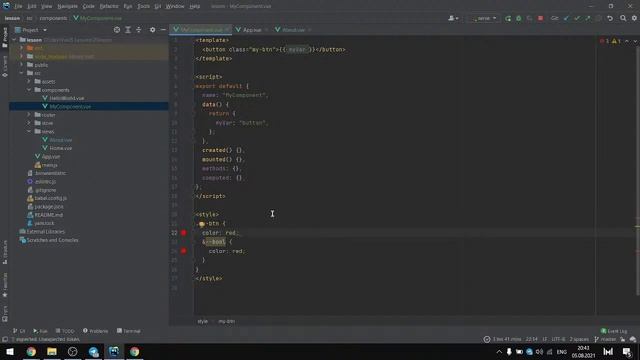Open the Event Log
Viewport: 640px width, 360px height.
coord(614,331)
